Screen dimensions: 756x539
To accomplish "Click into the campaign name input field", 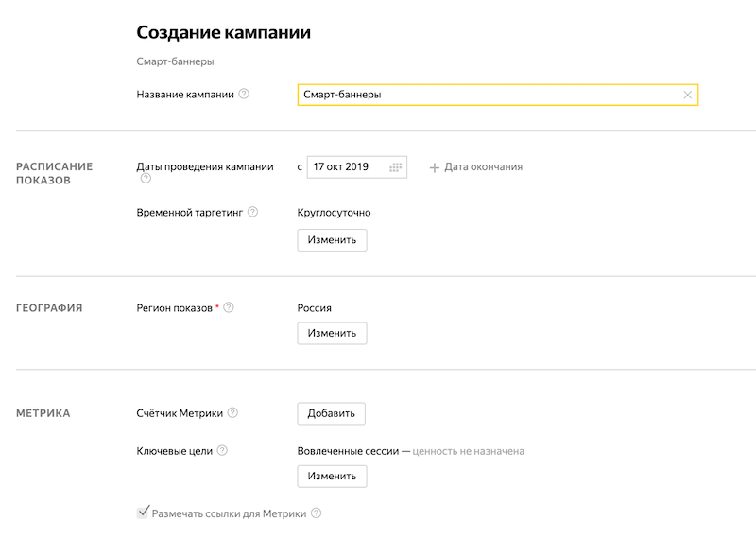I will pyautogui.click(x=487, y=95).
